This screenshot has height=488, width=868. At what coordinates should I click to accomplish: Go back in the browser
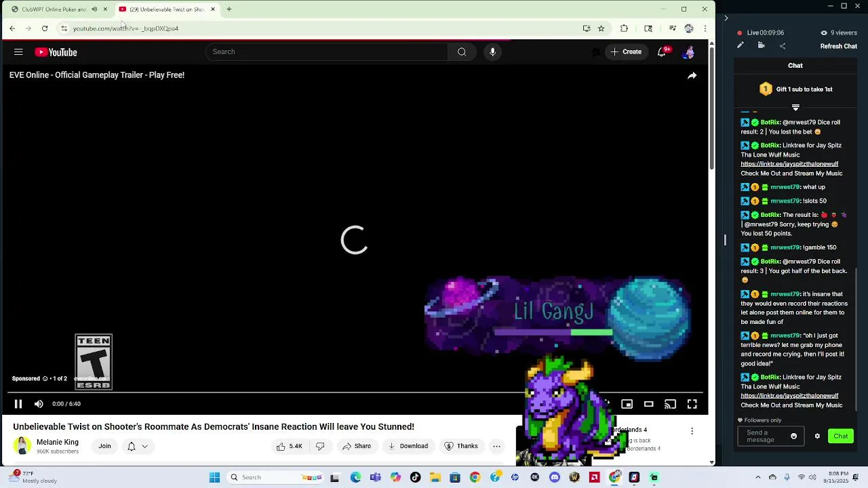pyautogui.click(x=12, y=28)
